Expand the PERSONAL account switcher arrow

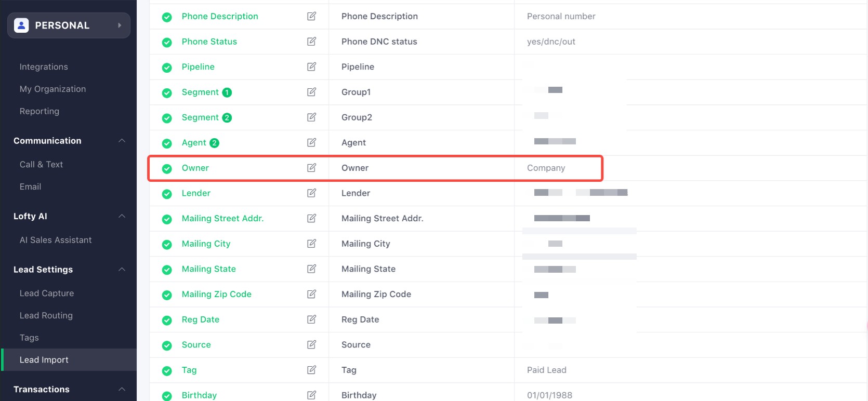pos(120,25)
